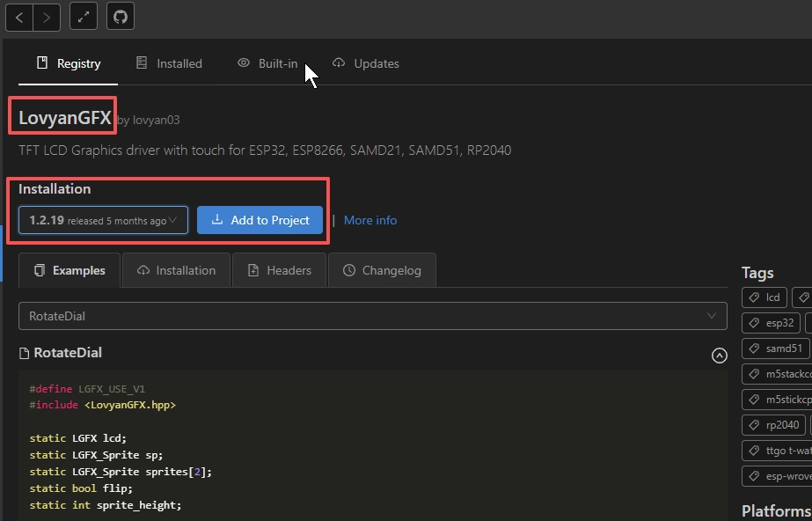Viewport: 812px width, 521px height.
Task: Click the library description text
Action: [x=265, y=150]
